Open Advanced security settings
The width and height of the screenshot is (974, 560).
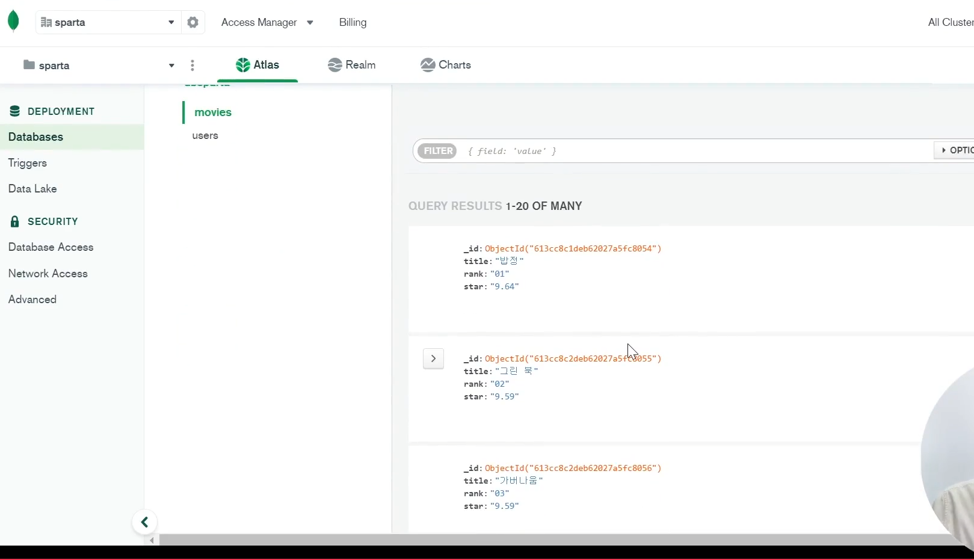(32, 300)
